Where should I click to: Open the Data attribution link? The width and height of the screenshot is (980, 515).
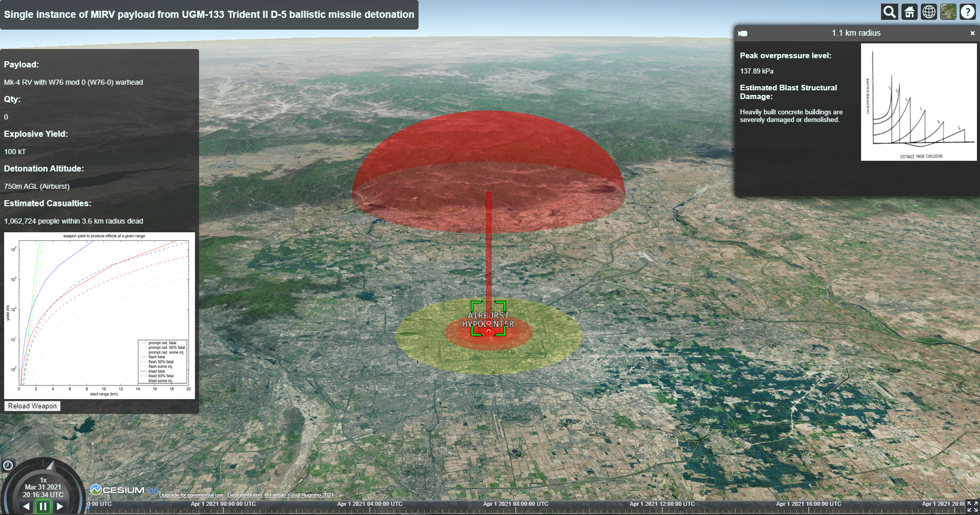point(244,495)
